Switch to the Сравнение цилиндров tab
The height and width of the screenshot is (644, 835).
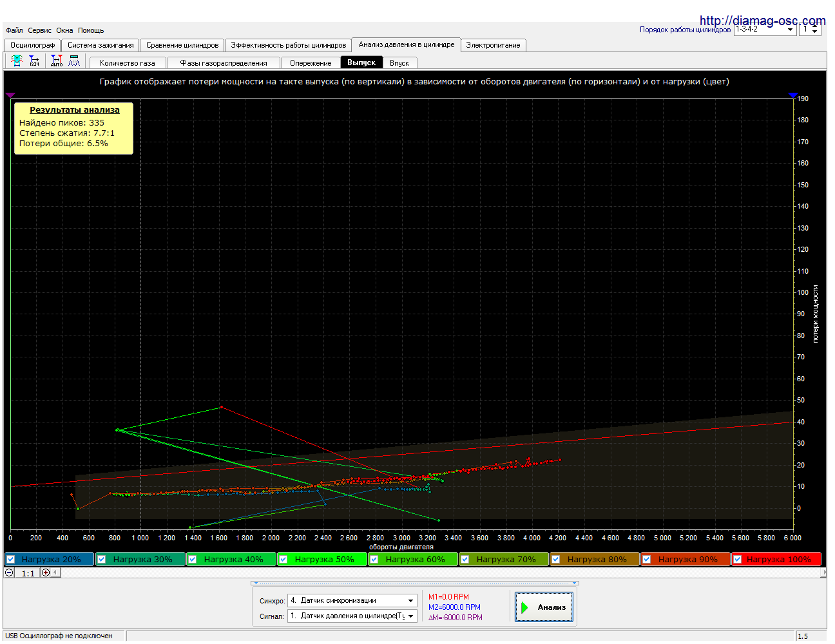click(x=182, y=45)
